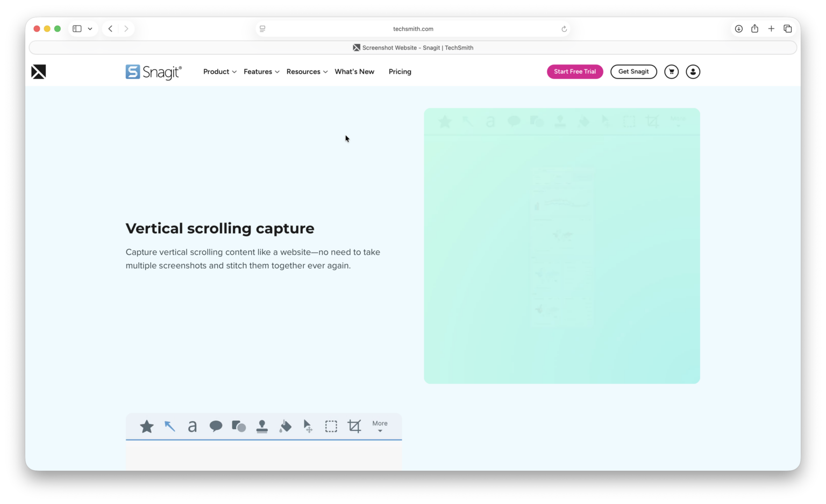This screenshot has height=504, width=826.
Task: Select the Arrow tool in toolbar
Action: pyautogui.click(x=170, y=426)
